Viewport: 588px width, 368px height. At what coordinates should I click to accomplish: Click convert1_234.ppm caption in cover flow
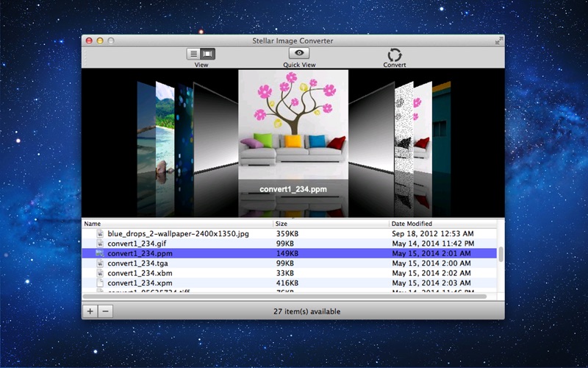[293, 189]
